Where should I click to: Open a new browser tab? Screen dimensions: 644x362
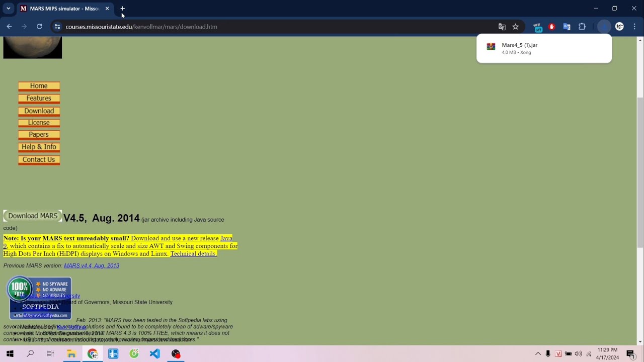click(122, 9)
